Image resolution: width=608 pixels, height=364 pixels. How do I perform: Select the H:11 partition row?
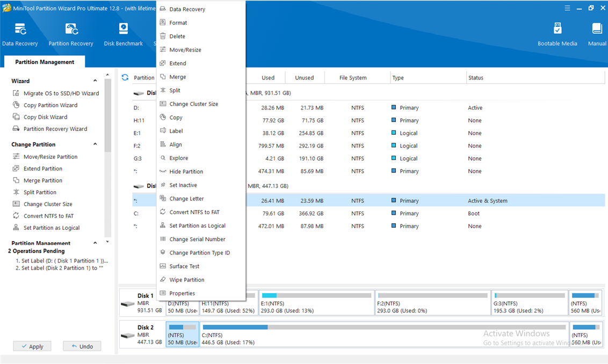pos(368,121)
